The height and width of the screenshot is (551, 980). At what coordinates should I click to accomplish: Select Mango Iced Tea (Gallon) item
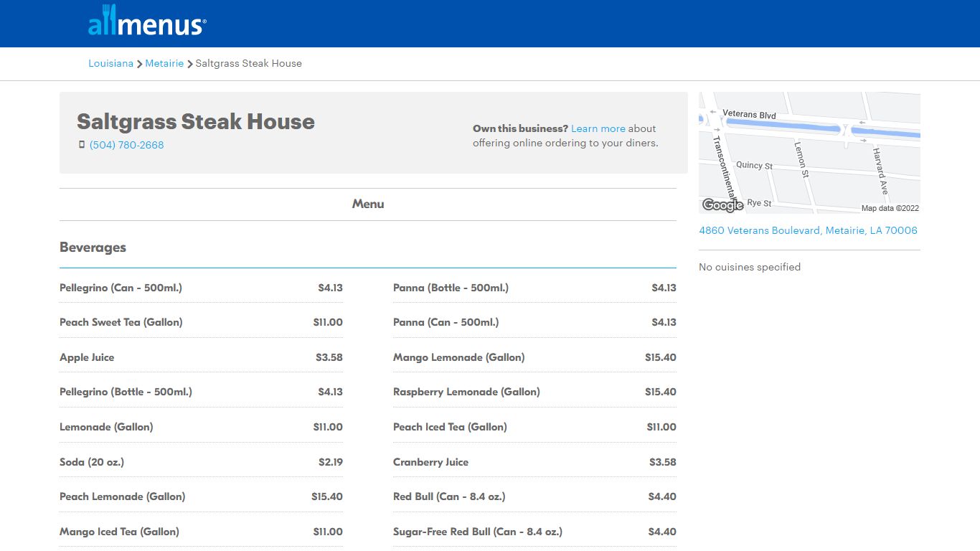(119, 532)
